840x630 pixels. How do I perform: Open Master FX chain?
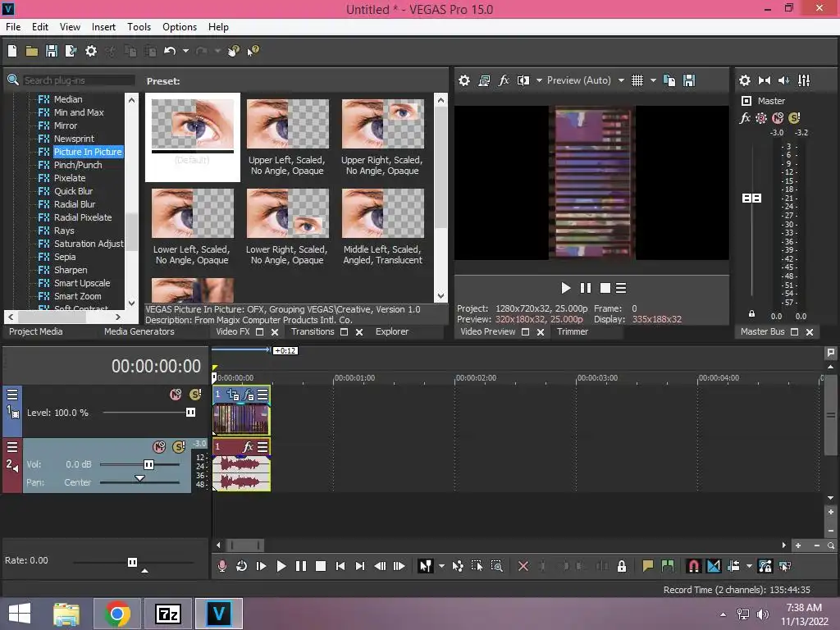click(745, 118)
